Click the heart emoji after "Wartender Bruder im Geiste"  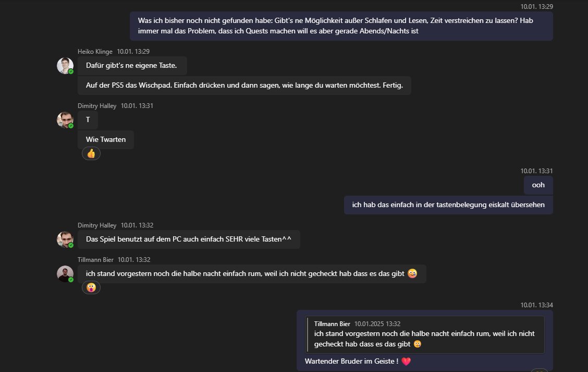pyautogui.click(x=407, y=362)
